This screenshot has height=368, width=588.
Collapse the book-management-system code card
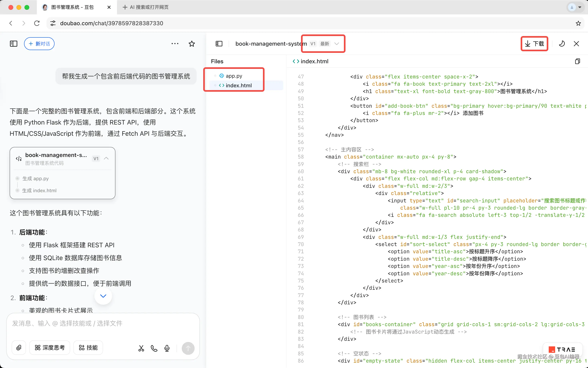coord(106,158)
